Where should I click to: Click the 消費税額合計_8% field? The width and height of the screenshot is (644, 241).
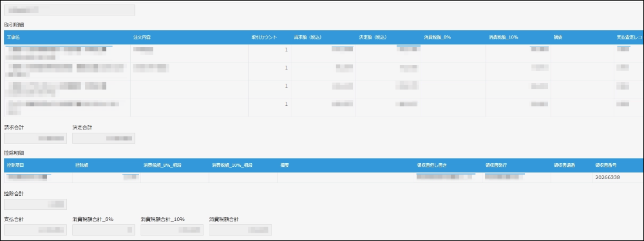pos(104,230)
